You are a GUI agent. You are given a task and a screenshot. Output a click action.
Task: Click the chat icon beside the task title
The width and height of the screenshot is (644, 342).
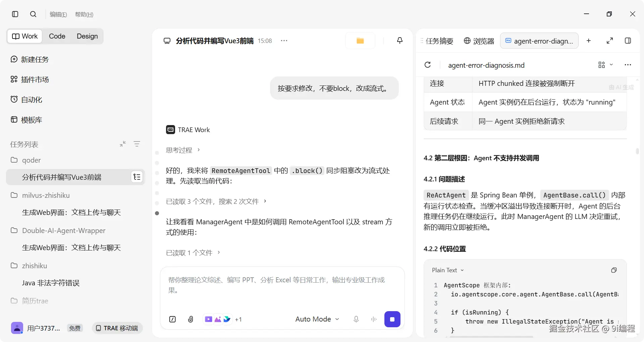point(167,41)
